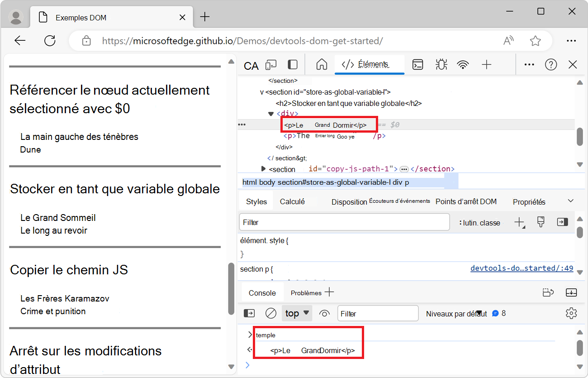Open the Niveaux par défaut dropdown
The image size is (588, 378).
pos(456,314)
